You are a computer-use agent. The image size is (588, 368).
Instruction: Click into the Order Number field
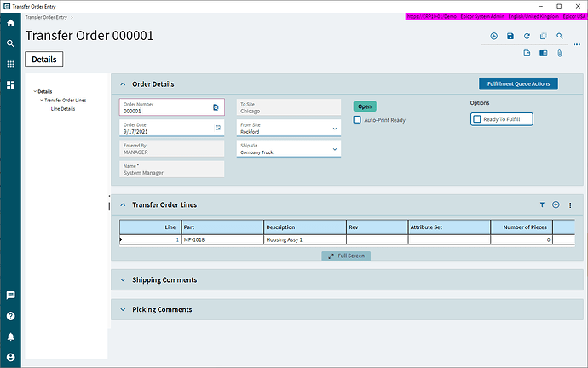coord(172,107)
